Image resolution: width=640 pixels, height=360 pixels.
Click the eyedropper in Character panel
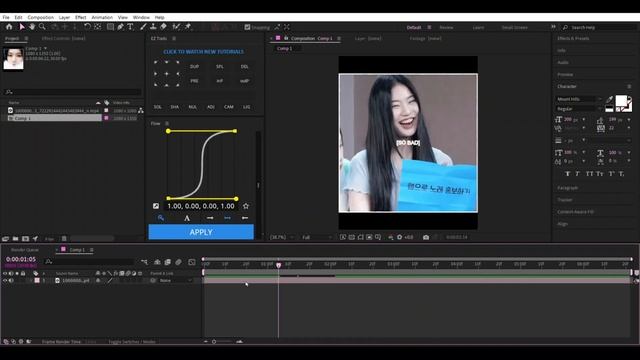(x=609, y=100)
